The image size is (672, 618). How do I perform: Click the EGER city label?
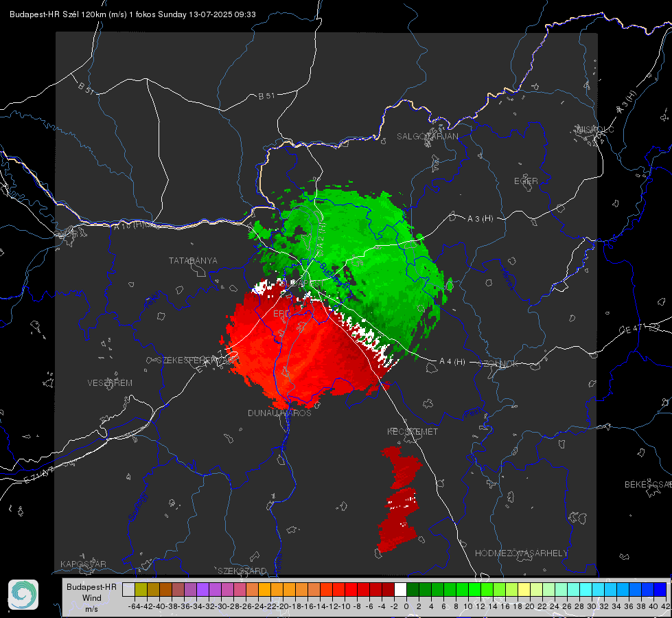point(526,181)
